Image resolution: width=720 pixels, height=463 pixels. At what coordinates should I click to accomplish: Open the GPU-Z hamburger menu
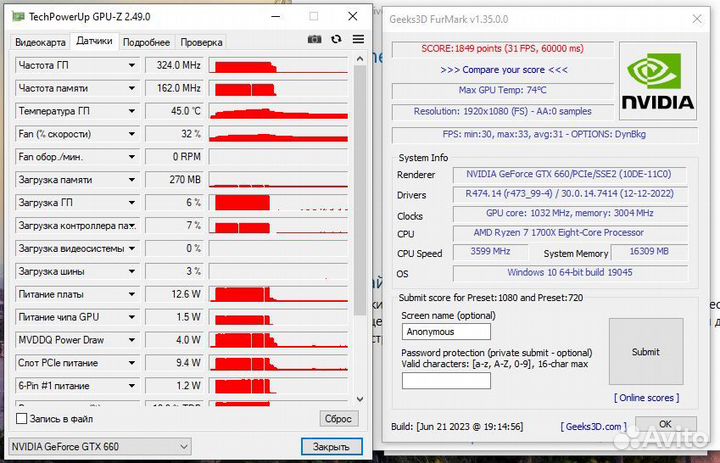[x=358, y=40]
